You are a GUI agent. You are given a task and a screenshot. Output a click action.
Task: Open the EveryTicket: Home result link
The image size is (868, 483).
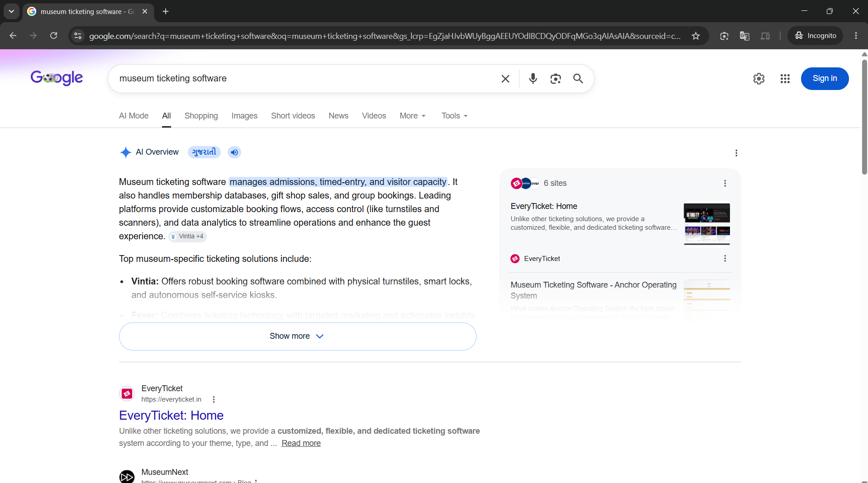point(171,415)
